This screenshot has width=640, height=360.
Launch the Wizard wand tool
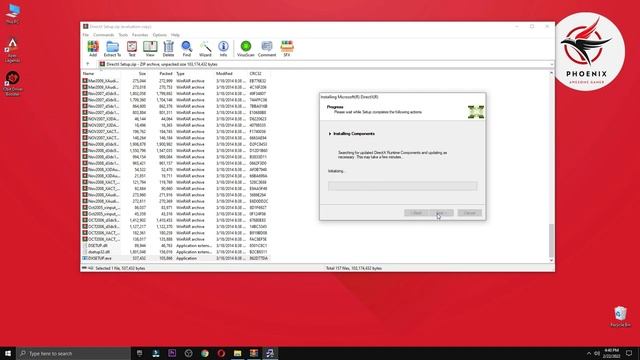(205, 49)
